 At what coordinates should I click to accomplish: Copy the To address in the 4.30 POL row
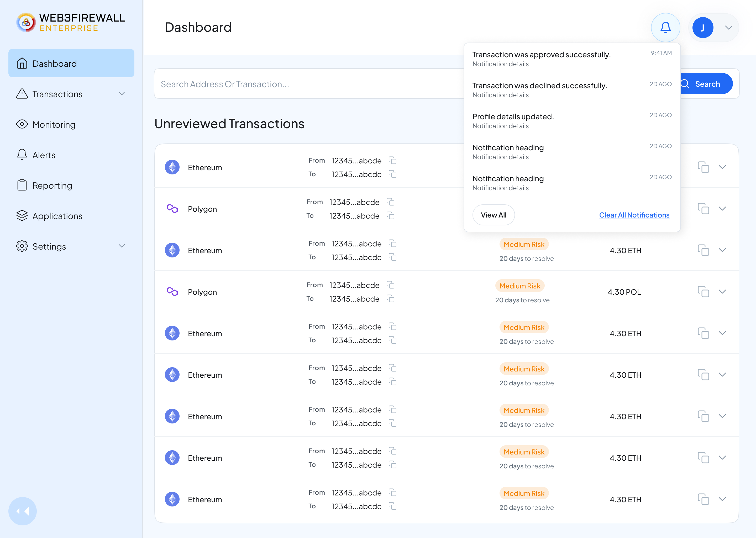coord(391,299)
